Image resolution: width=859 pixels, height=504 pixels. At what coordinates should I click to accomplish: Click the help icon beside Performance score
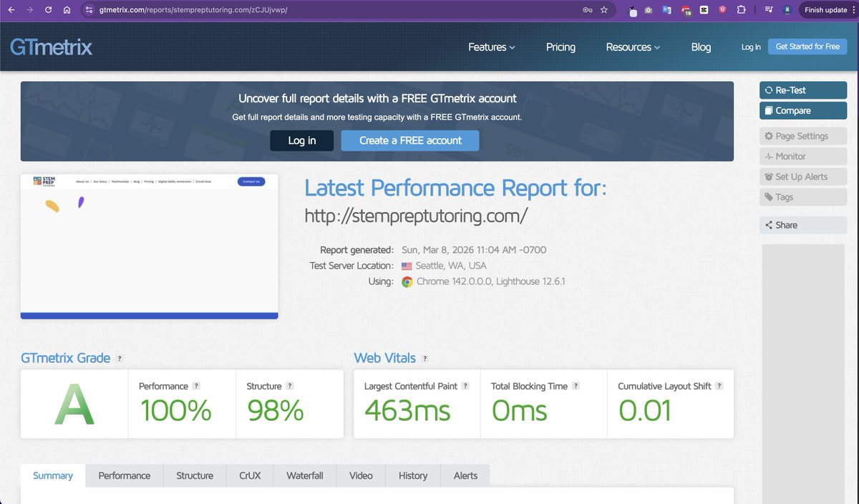196,386
